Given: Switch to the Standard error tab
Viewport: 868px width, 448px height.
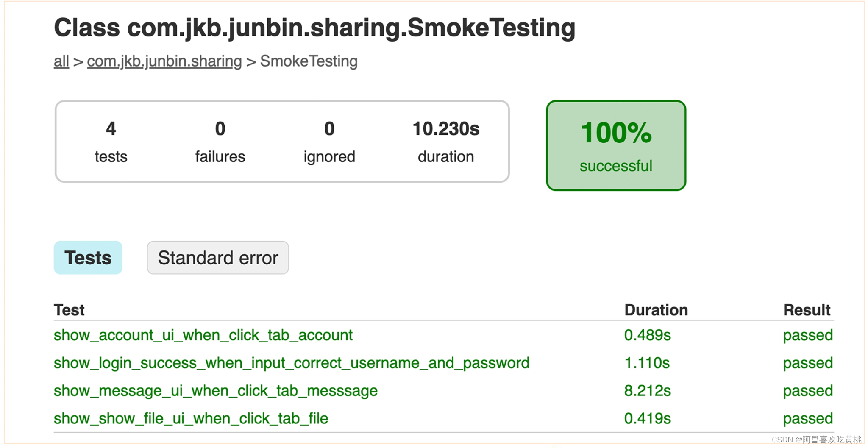Looking at the screenshot, I should 218,258.
